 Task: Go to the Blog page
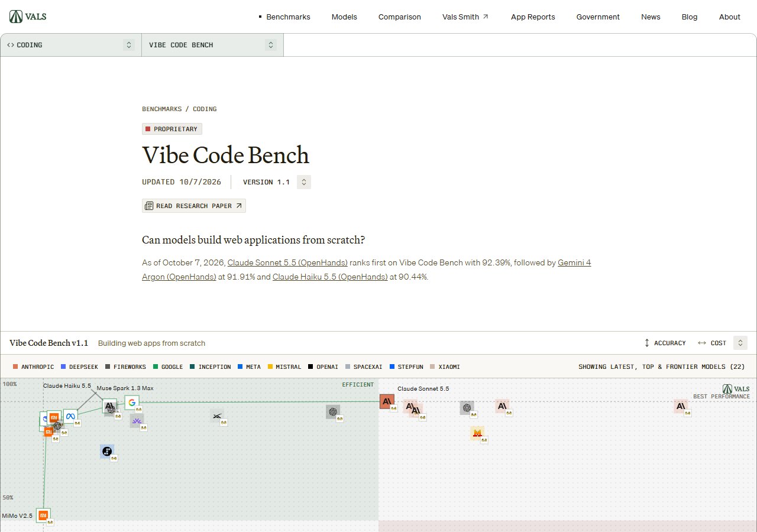point(690,17)
